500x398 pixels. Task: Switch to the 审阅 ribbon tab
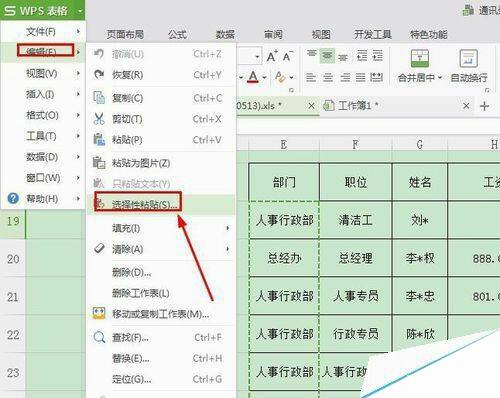273,34
